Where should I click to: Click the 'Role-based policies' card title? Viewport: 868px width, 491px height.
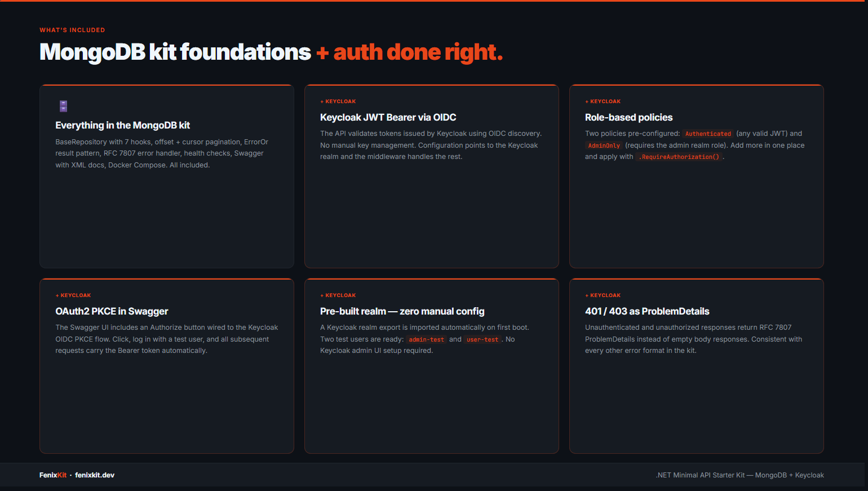click(629, 117)
